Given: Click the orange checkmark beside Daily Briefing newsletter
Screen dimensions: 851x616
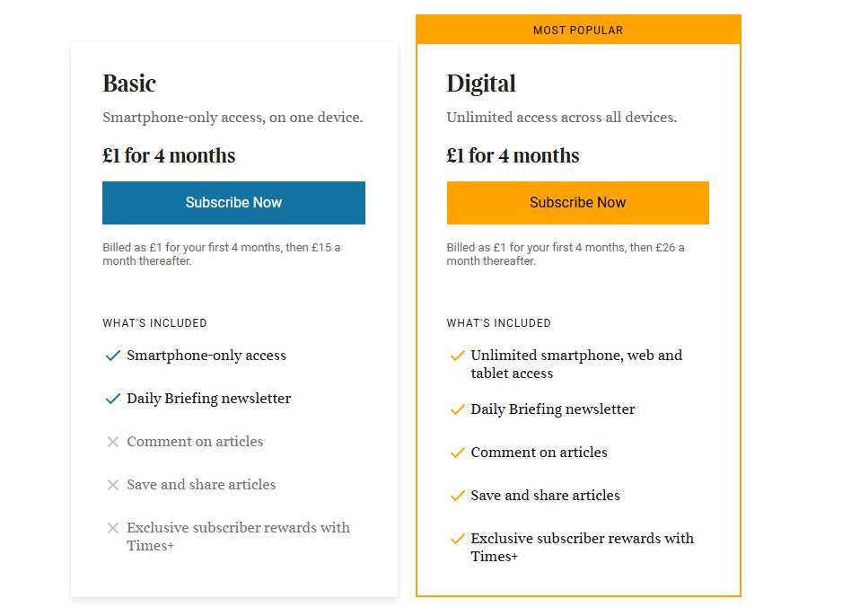Looking at the screenshot, I should point(456,409).
